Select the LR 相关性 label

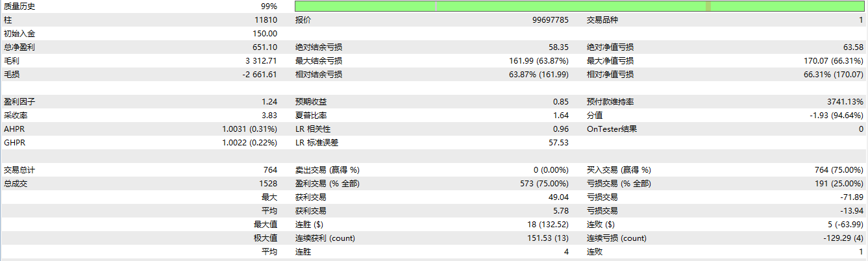coord(314,129)
